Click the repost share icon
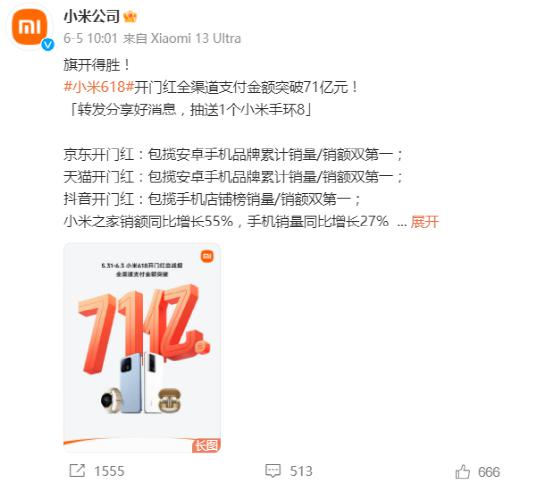Screen dimensions: 553x484 click(77, 471)
